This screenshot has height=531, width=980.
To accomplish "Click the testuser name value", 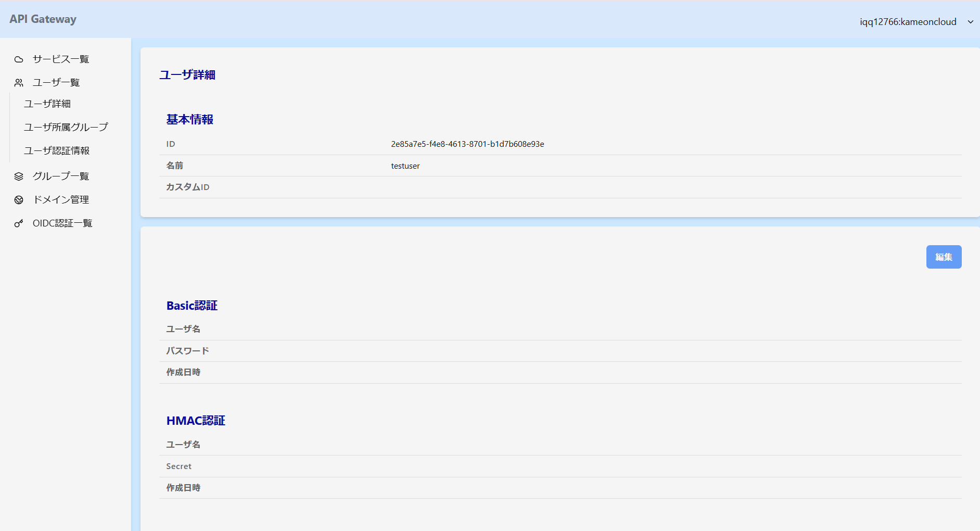I will [x=405, y=166].
